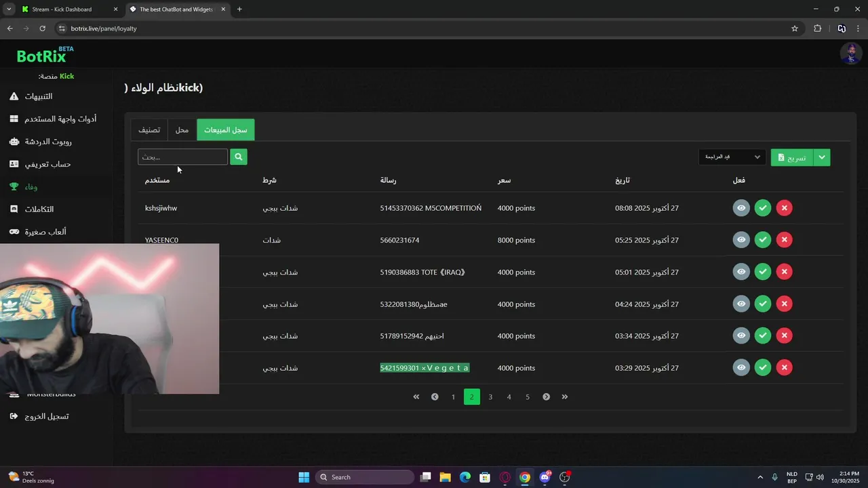Jump to last page of results
This screenshot has height=488, width=868.
click(565, 396)
